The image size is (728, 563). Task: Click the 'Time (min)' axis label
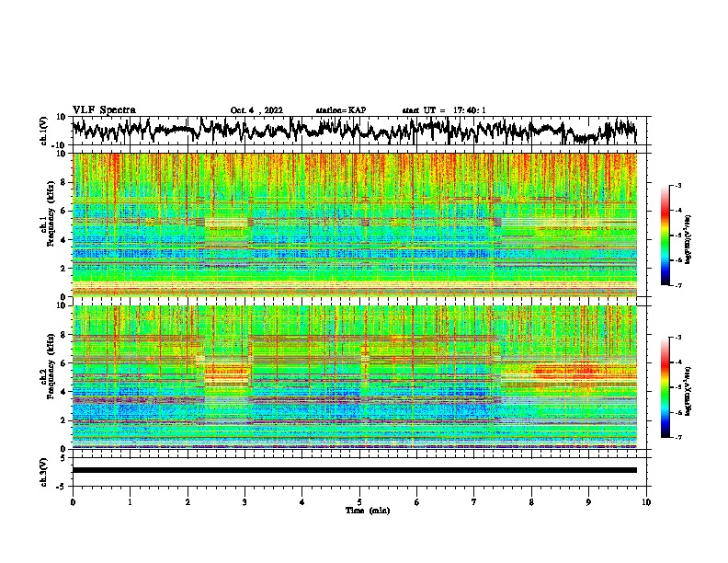[368, 511]
